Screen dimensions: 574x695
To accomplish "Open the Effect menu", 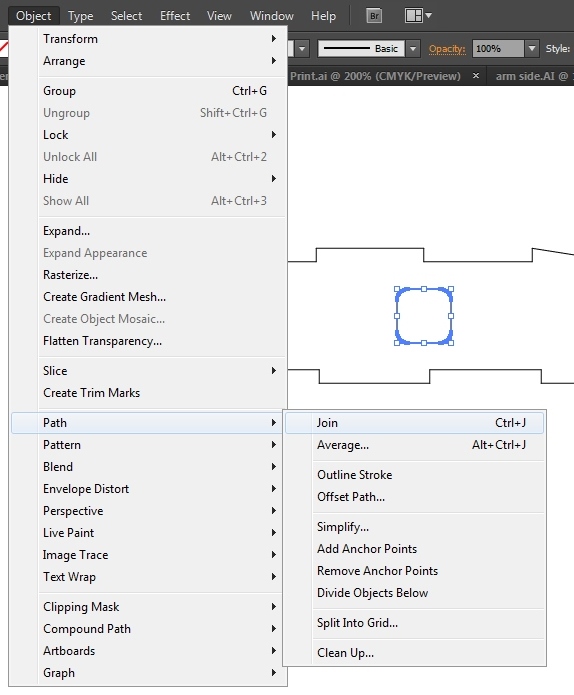I will point(175,16).
